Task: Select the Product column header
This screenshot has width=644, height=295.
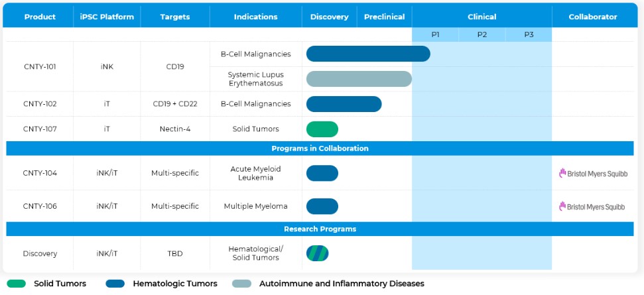Action: pos(40,17)
